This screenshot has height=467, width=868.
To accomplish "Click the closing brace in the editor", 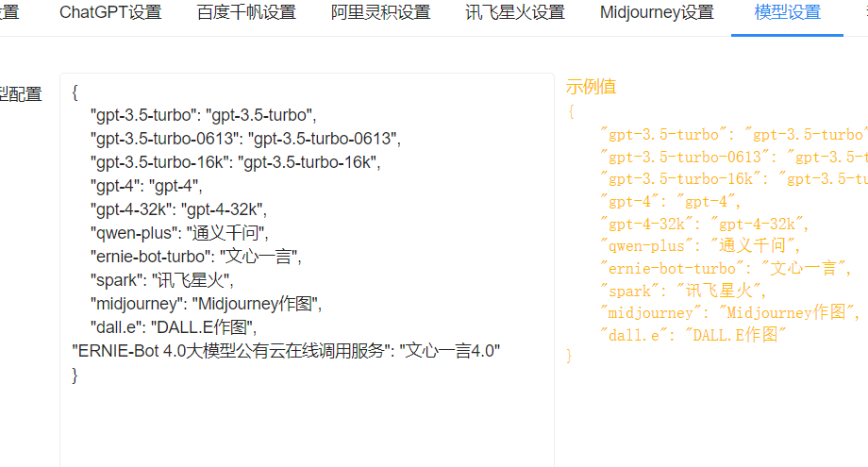I will [x=75, y=375].
